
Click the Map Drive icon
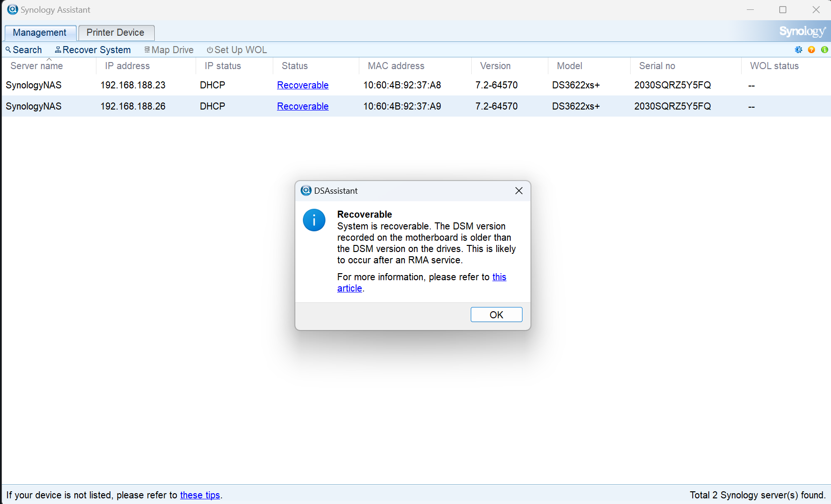147,49
